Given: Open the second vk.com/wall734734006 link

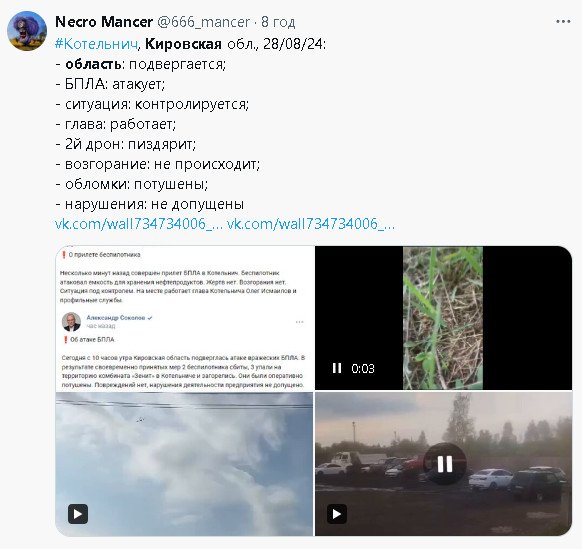Looking at the screenshot, I should pyautogui.click(x=311, y=224).
